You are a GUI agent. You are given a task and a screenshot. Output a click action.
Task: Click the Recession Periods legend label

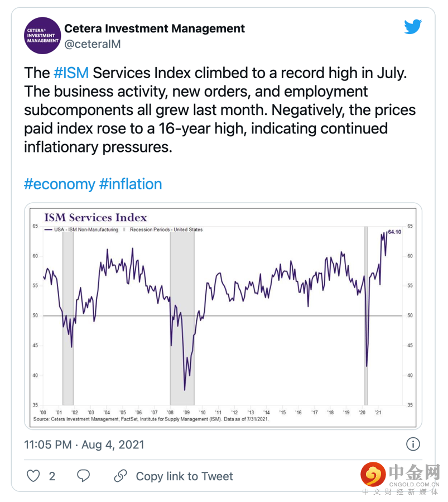166,230
